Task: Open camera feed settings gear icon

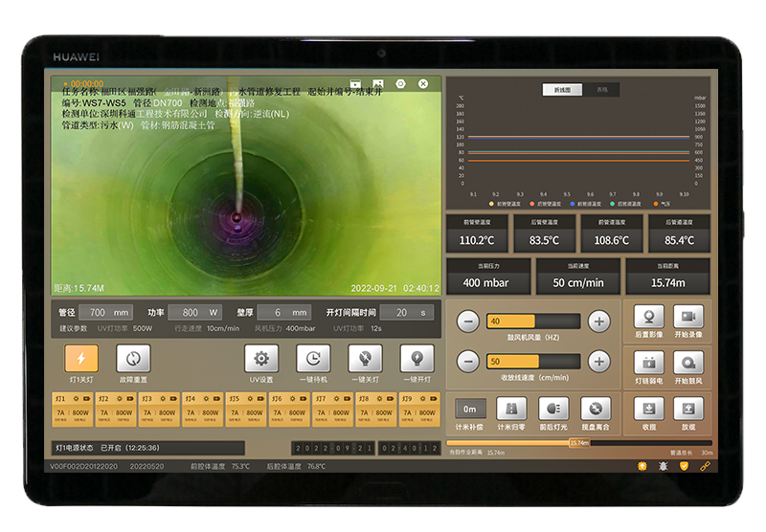Action: click(400, 84)
